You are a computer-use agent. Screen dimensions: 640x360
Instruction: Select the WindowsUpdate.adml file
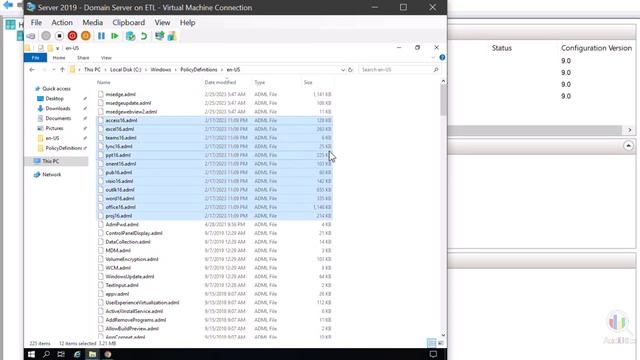pos(130,276)
